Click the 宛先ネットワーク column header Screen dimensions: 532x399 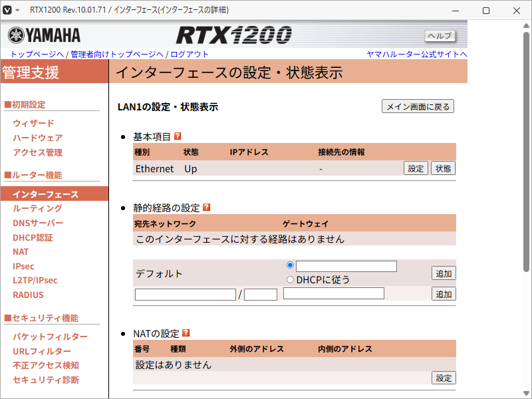click(165, 223)
